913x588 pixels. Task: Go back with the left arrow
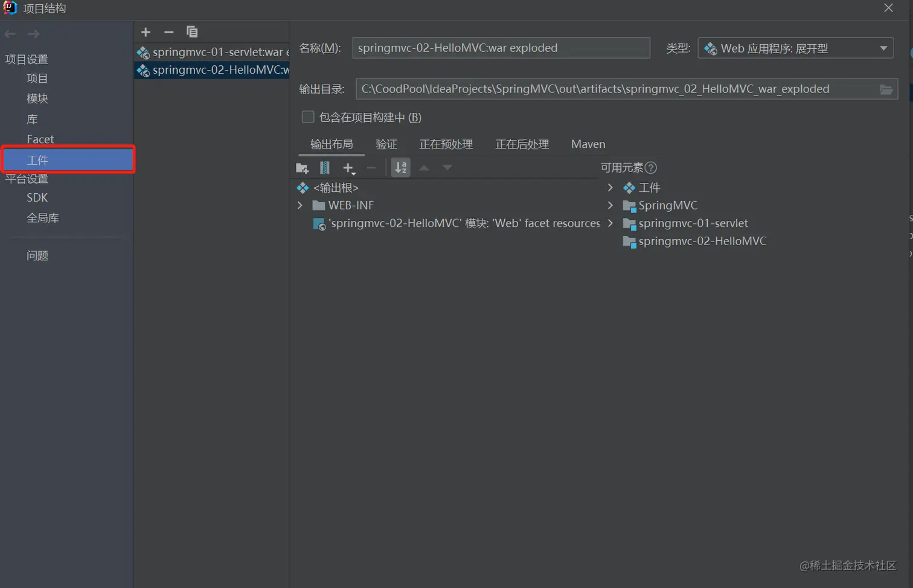tap(10, 34)
